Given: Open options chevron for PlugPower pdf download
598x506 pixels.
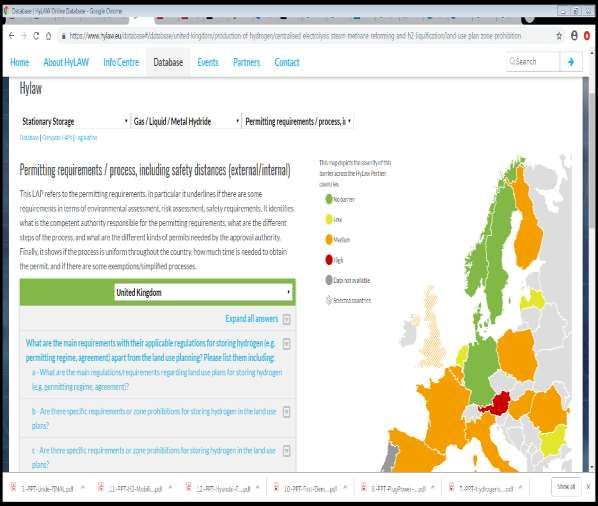Looking at the screenshot, I should (x=433, y=488).
